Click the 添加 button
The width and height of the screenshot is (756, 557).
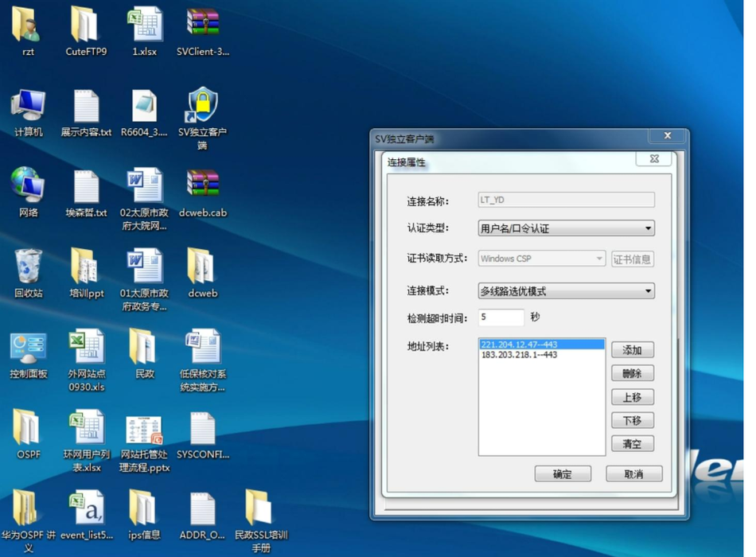coord(632,350)
